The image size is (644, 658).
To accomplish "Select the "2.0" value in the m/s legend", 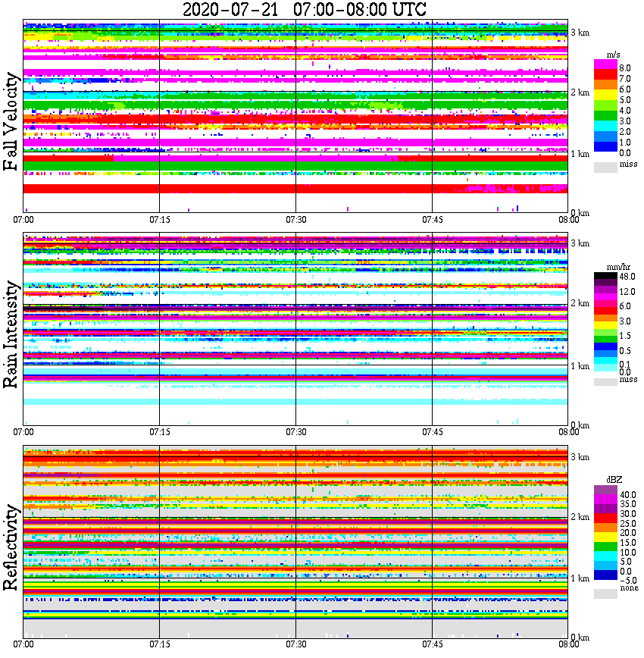I will coord(625,132).
